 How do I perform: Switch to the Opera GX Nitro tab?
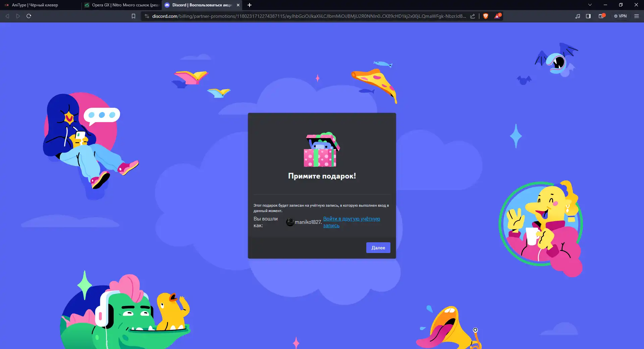coord(122,5)
